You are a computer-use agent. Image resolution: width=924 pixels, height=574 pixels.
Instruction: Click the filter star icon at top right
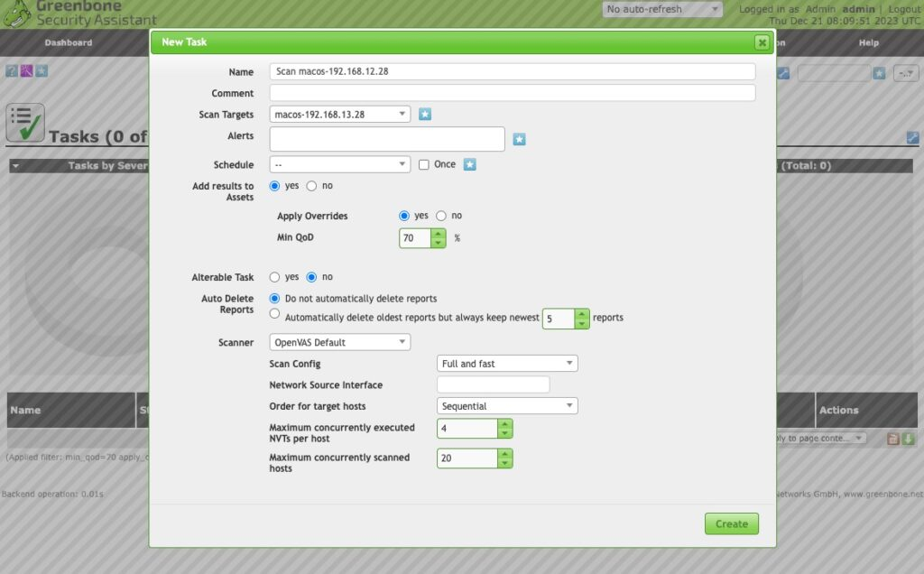(x=879, y=73)
